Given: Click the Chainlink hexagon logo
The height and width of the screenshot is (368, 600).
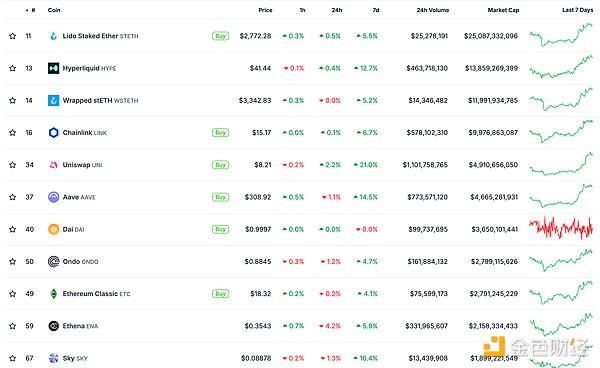Looking at the screenshot, I should [54, 132].
